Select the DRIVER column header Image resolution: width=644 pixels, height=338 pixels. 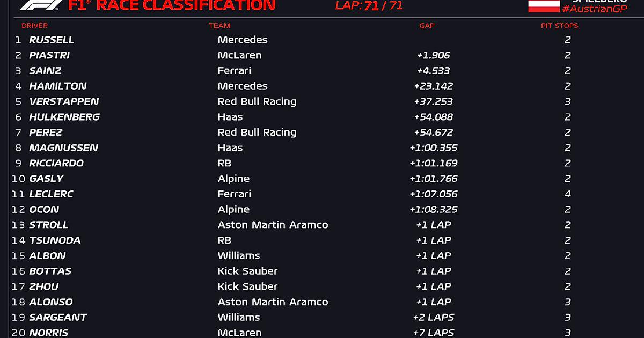pyautogui.click(x=35, y=26)
